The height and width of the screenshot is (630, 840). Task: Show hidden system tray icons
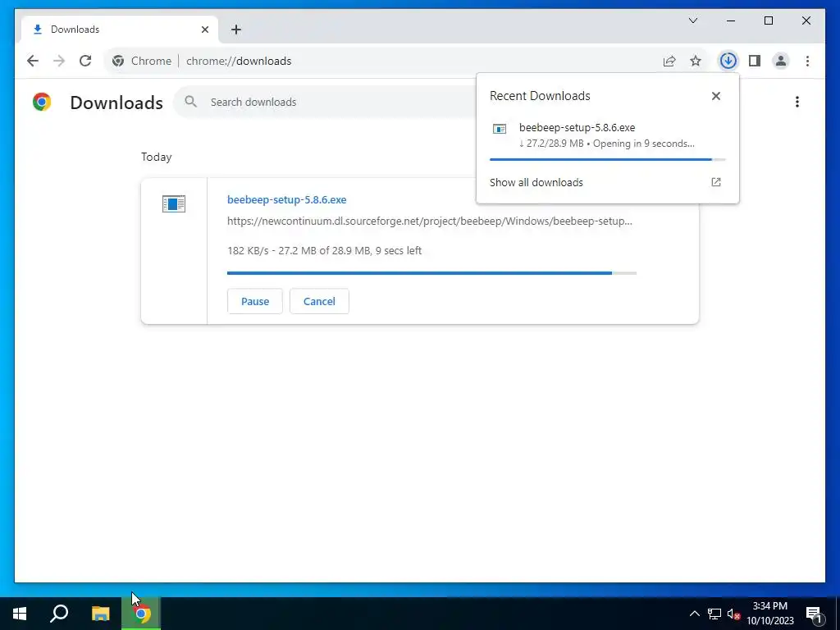(694, 614)
